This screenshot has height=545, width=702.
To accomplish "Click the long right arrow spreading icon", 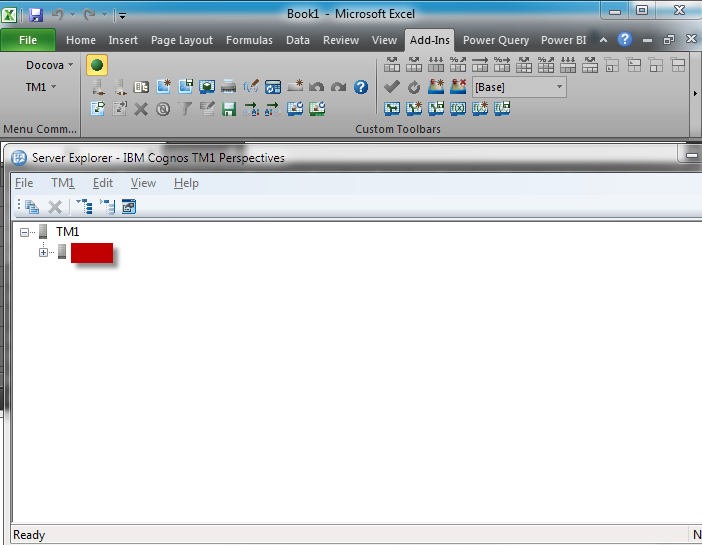I will 479,64.
